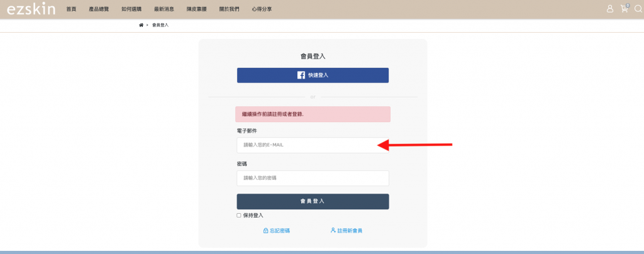Select 關於我們 in the navbar
The width and height of the screenshot is (644, 254).
click(228, 9)
